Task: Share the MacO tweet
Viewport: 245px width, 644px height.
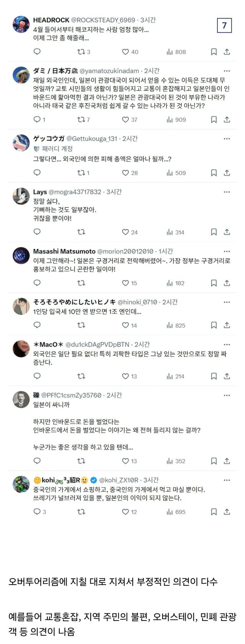Action: (227, 376)
